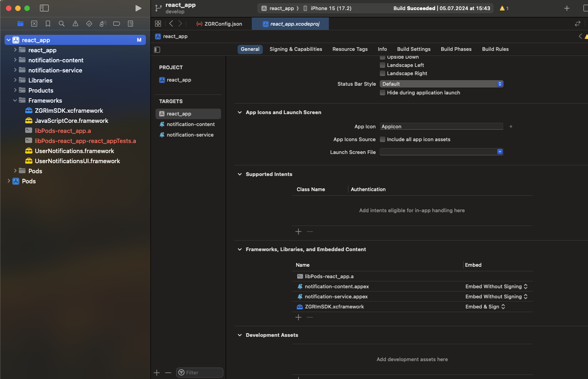Select the react_app scheme in toolbar
Image resolution: width=588 pixels, height=379 pixels.
[278, 8]
